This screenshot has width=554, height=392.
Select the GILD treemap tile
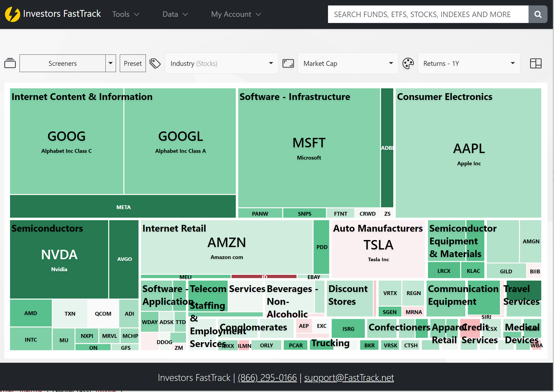coord(506,271)
